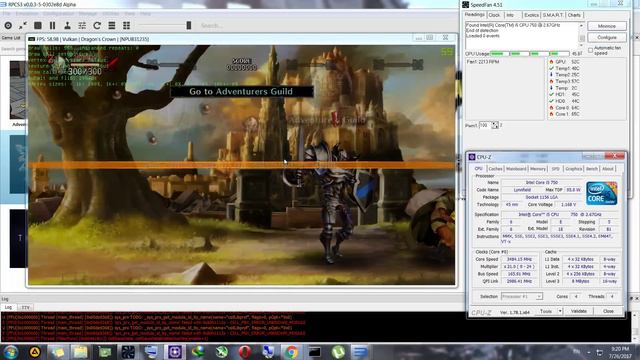The width and height of the screenshot is (640, 360).
Task: Stop emulation with the square stop icon
Action: [x=38, y=25]
